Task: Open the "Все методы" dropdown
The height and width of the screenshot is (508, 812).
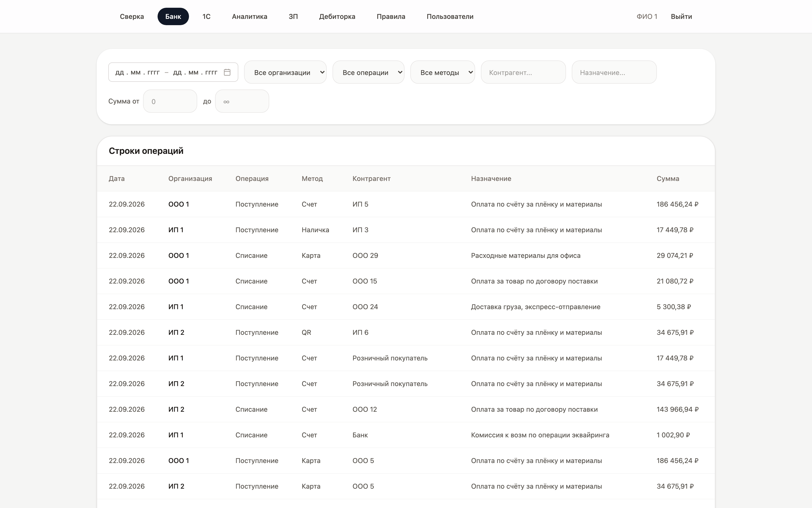Action: pyautogui.click(x=442, y=72)
